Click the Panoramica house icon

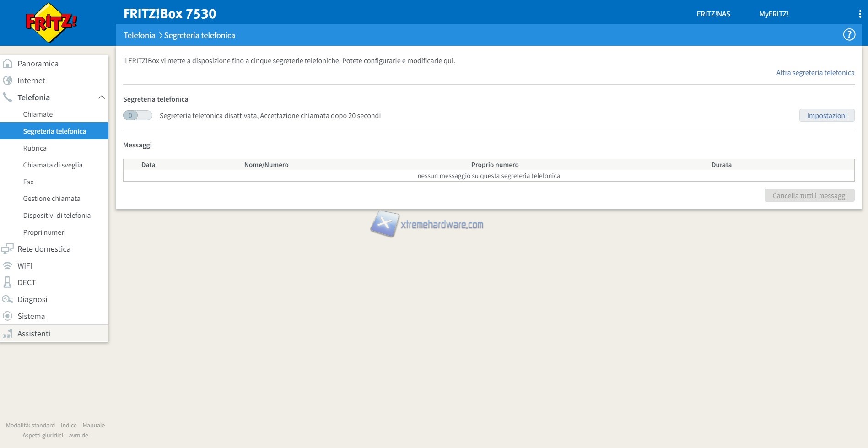(x=8, y=64)
